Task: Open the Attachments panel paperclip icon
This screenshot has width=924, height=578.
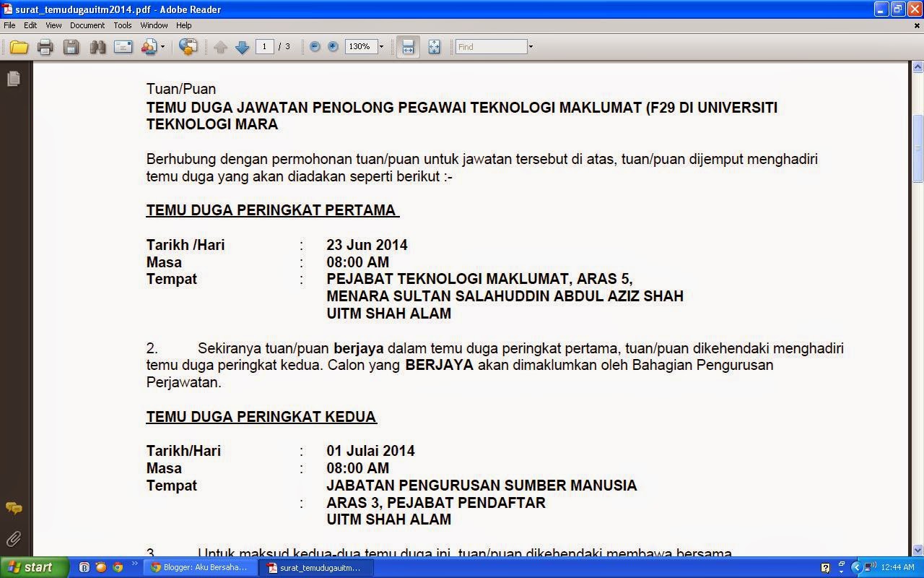Action: [14, 538]
